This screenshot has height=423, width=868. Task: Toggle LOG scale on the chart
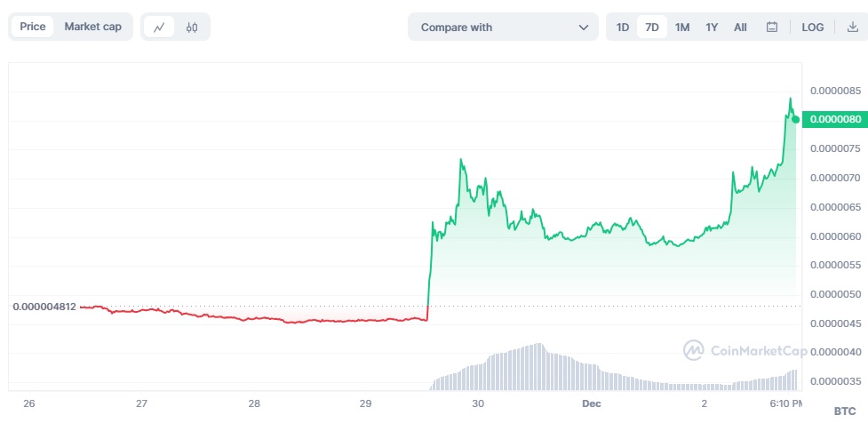(x=812, y=28)
